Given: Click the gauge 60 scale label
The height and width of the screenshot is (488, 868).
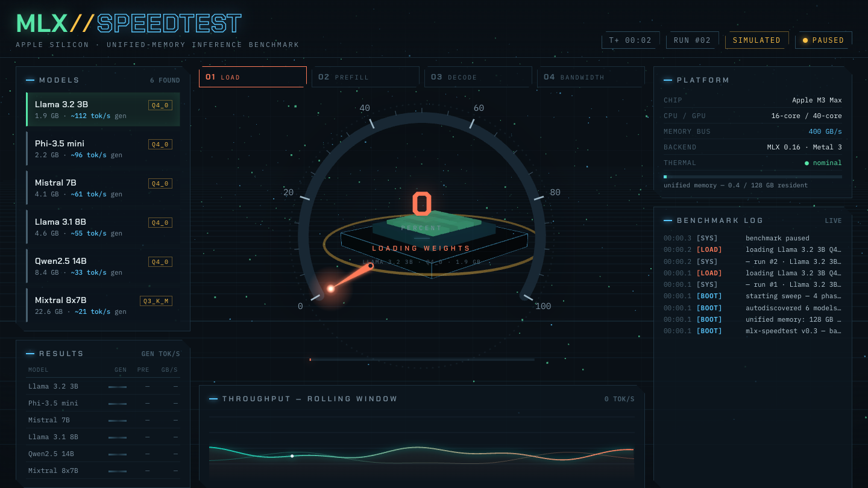Looking at the screenshot, I should tap(479, 108).
